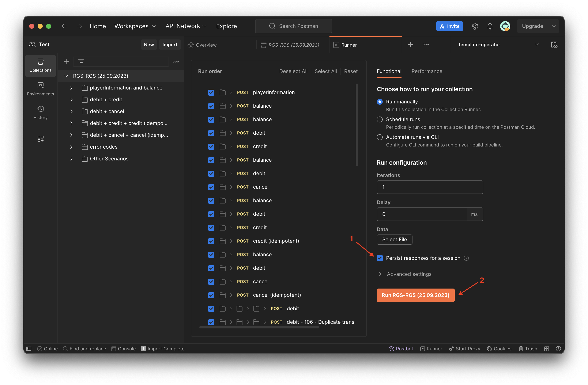This screenshot has width=588, height=385.
Task: Open the History sidebar panel
Action: click(40, 113)
